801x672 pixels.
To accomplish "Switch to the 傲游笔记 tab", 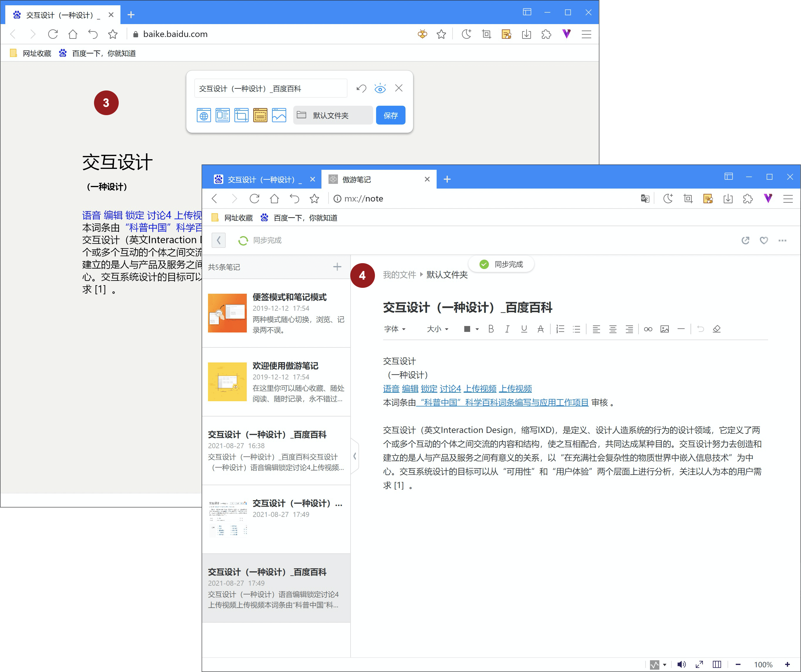I will (378, 179).
